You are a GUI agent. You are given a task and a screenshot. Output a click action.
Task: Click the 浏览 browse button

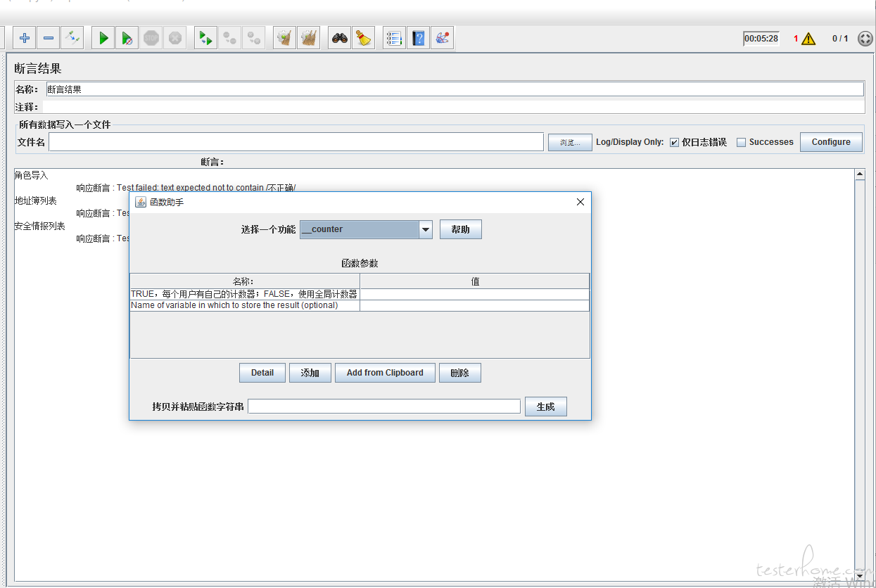[x=570, y=142]
